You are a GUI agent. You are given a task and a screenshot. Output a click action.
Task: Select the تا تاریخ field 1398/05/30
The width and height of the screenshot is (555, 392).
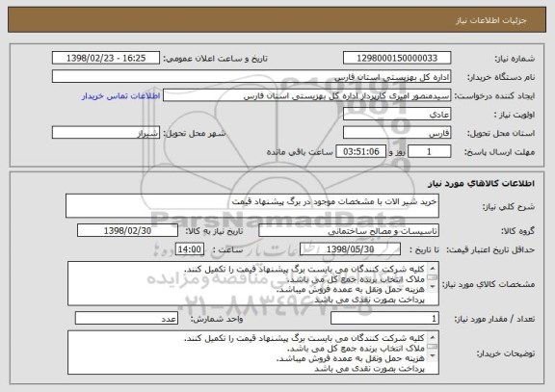[350, 249]
